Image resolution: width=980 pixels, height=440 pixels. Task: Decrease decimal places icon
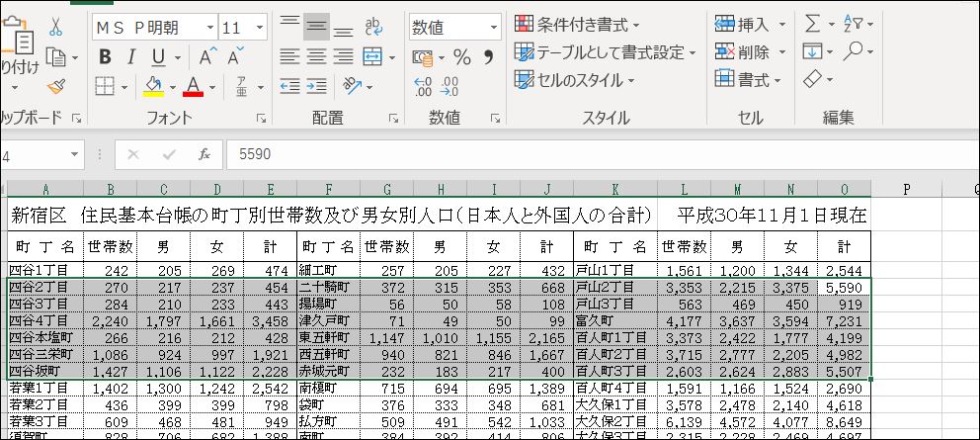coord(449,86)
